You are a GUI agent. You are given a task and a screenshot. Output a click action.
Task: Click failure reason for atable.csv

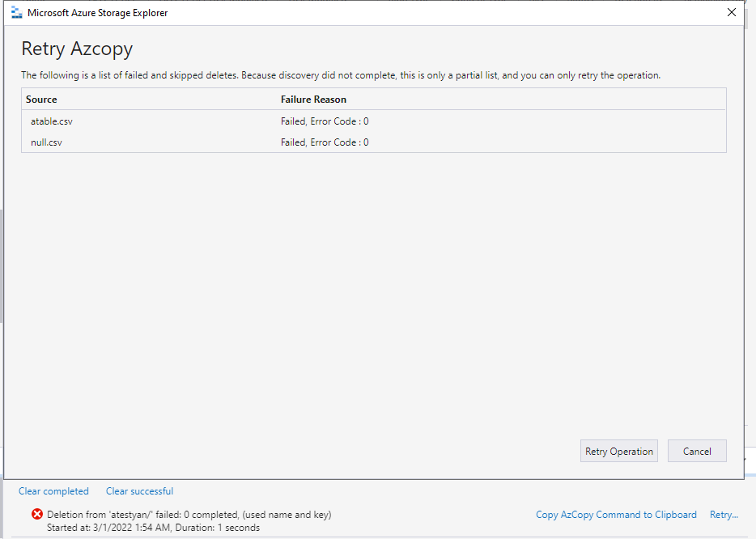click(325, 121)
